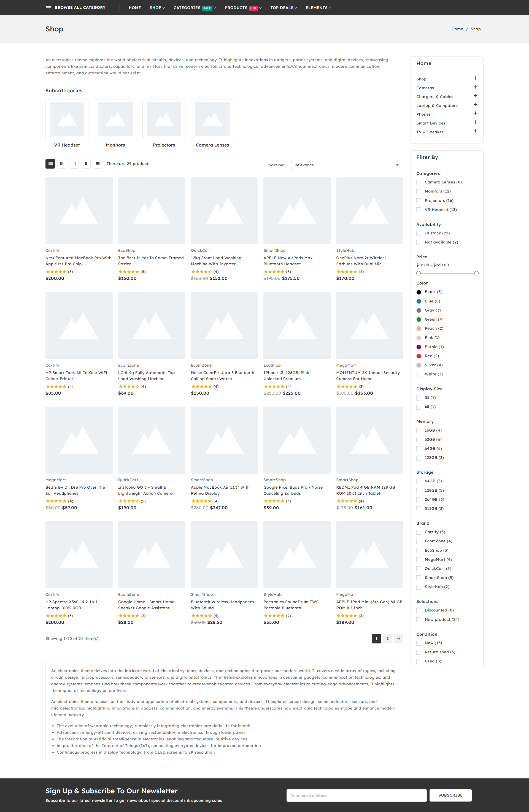
Task: Open Insta360 GO 3 camera product image
Action: coord(152,440)
